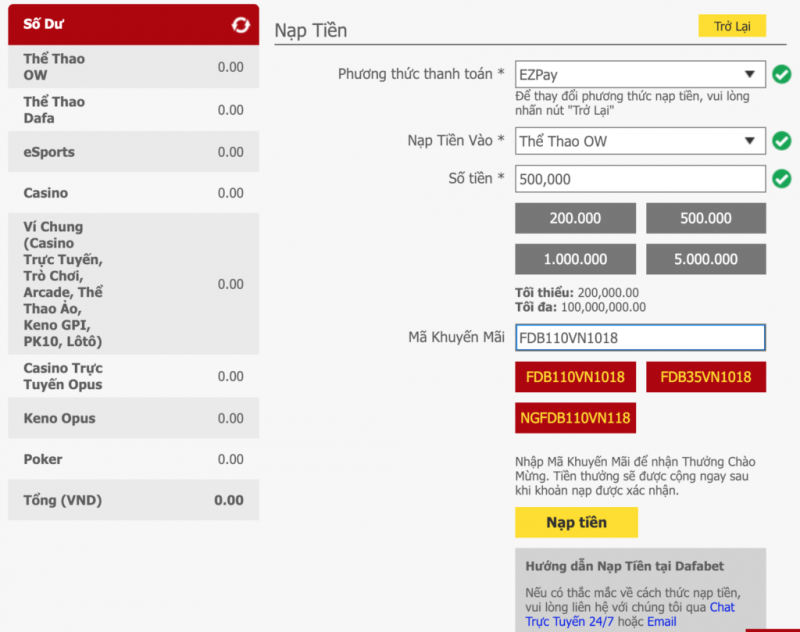Select the Ví Chung balance row
This screenshot has width=800, height=632.
tap(133, 284)
